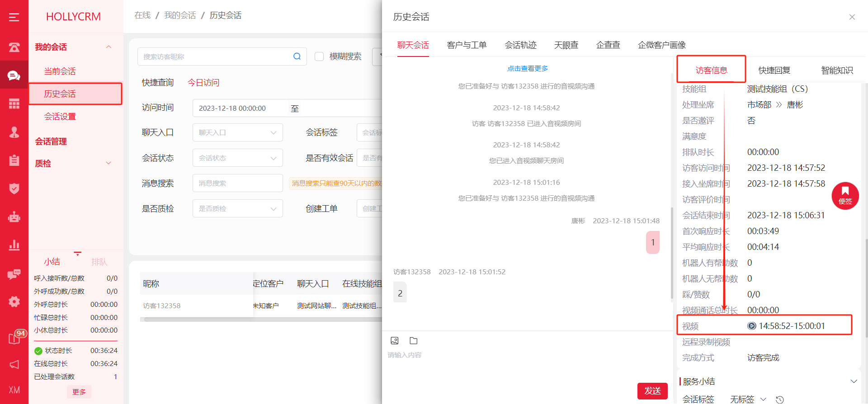Screen dimensions: 868x404
Task: Click the send image icon in the chat toolbar
Action: [395, 341]
